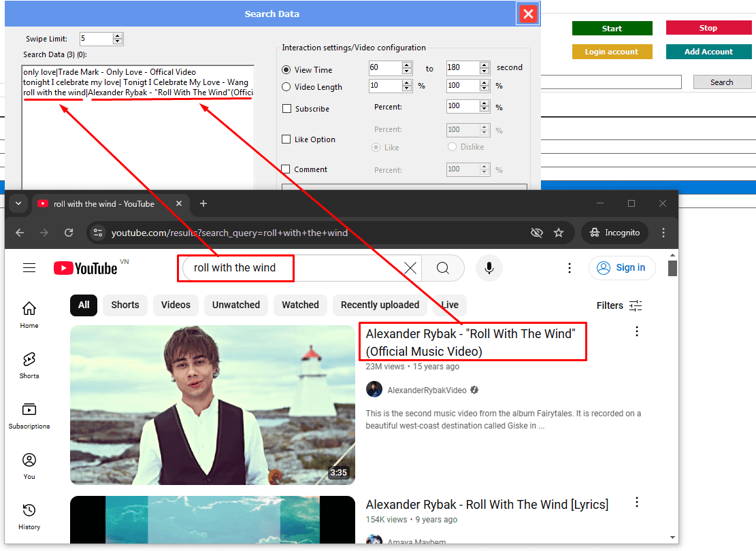This screenshot has width=756, height=551.
Task: Go forward in the browser
Action: pos(44,233)
